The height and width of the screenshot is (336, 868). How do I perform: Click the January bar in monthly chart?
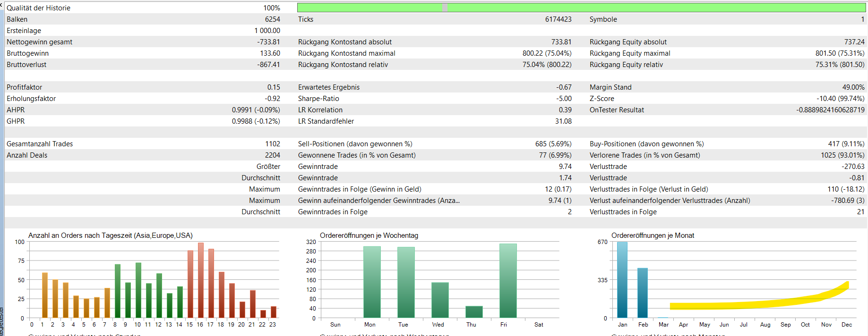point(622,281)
